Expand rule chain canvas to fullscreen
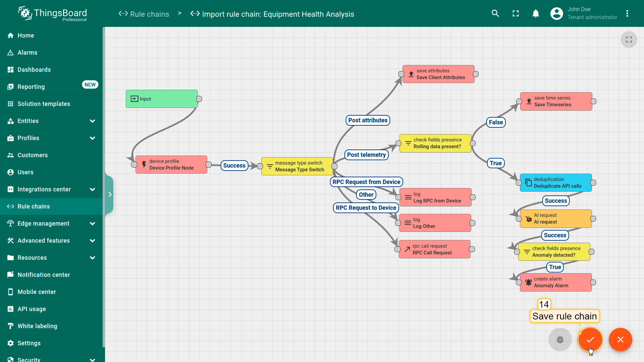Image resolution: width=644 pixels, height=362 pixels. [629, 40]
